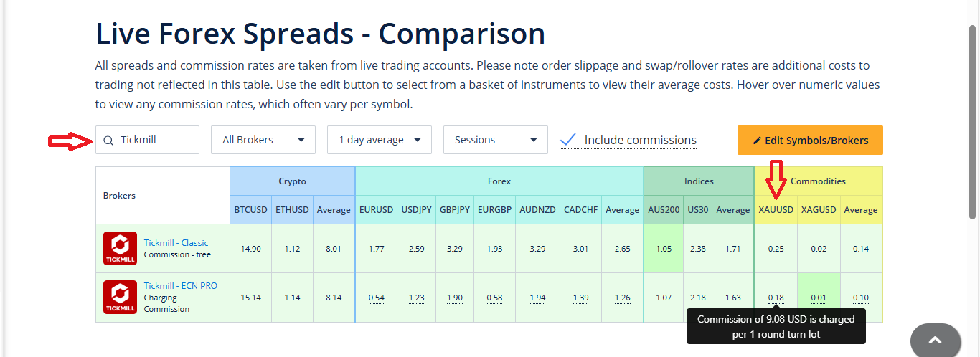
Task: Sort by US30 column header
Action: (x=697, y=210)
